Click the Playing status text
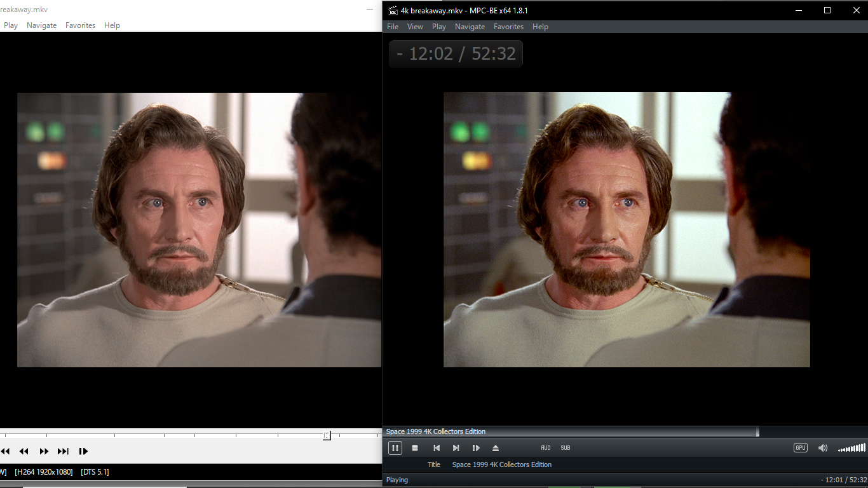Viewport: 868px width, 488px height. tap(397, 480)
